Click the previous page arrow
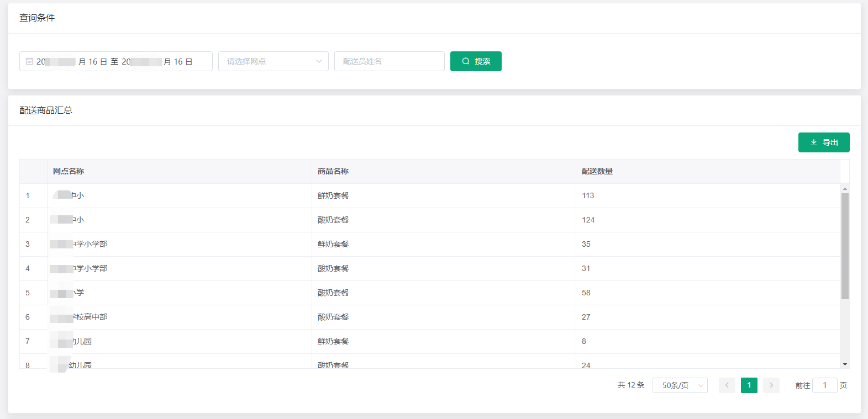 727,385
